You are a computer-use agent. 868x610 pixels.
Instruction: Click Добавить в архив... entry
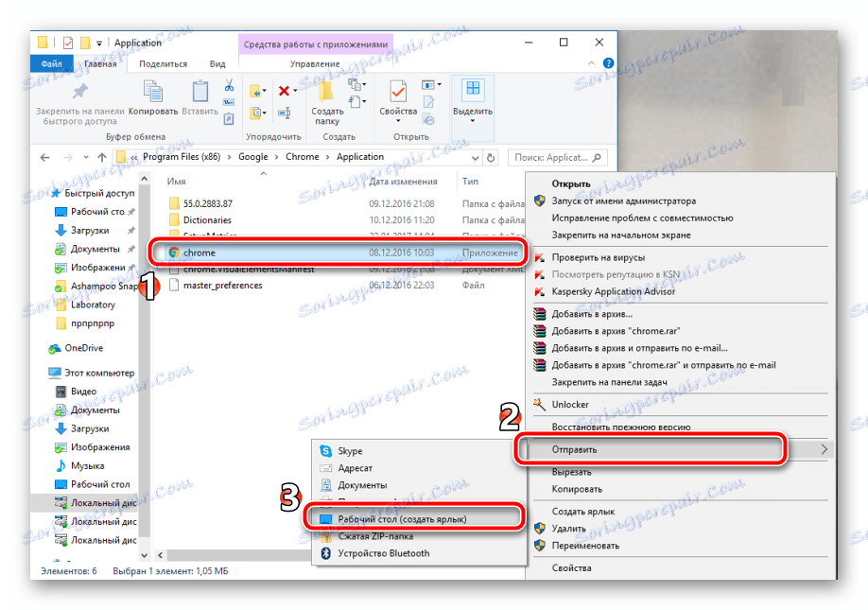(680, 314)
